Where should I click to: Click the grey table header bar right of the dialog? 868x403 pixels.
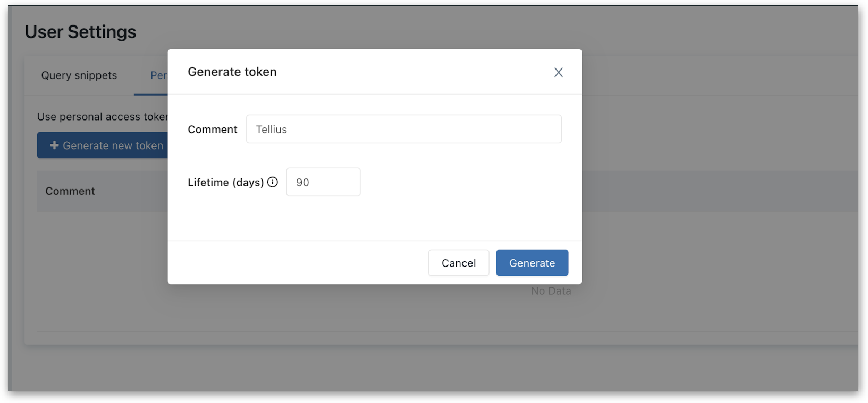point(718,191)
